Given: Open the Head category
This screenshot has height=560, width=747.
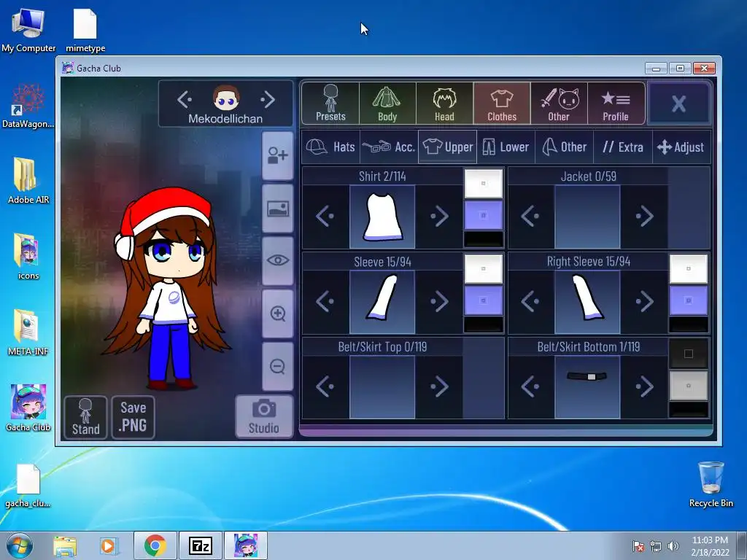Looking at the screenshot, I should click(x=444, y=104).
